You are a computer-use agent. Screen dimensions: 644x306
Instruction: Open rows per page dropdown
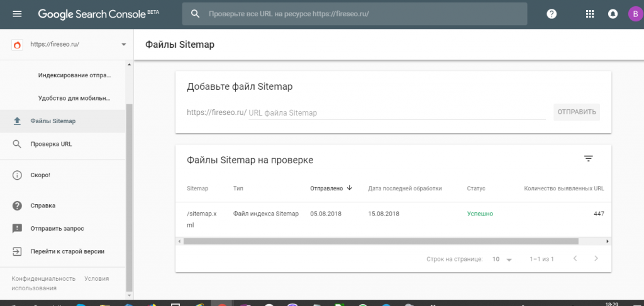tap(502, 259)
